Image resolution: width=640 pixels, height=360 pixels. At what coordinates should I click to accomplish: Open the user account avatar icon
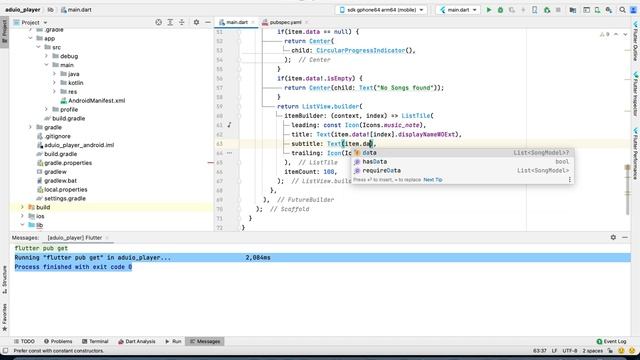click(633, 10)
